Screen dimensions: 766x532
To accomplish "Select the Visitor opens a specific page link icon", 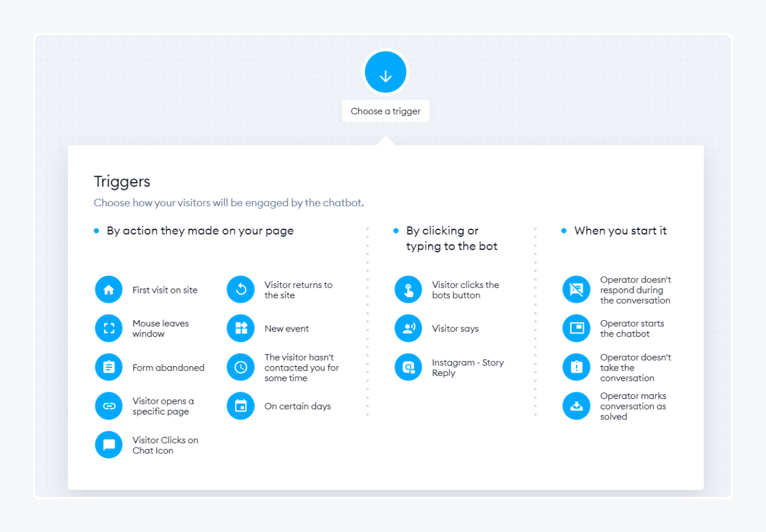I will pyautogui.click(x=109, y=406).
